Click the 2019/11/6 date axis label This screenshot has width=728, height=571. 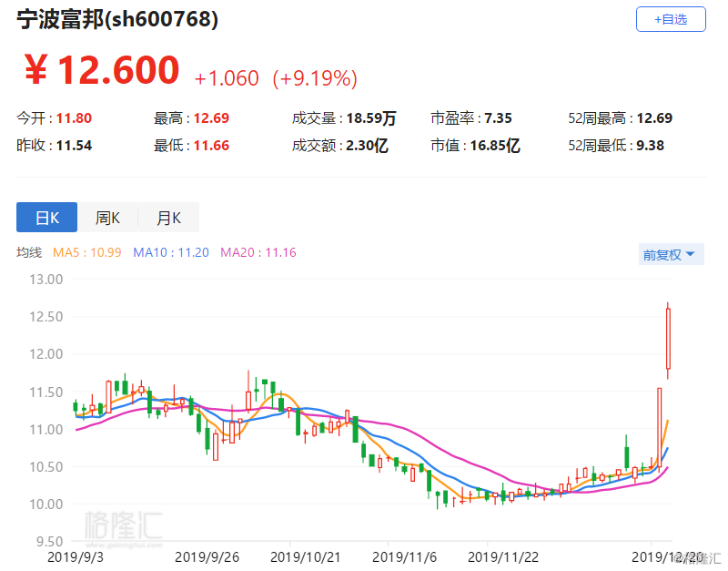[x=404, y=556]
